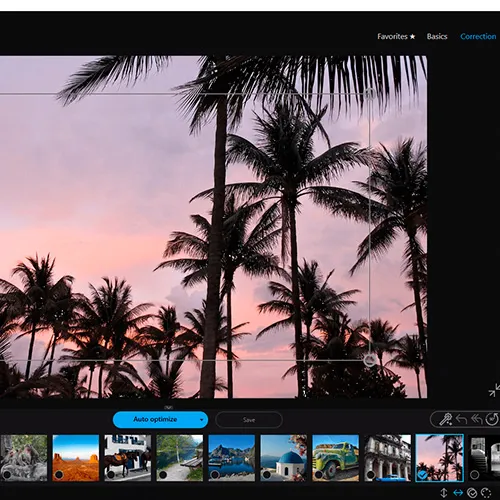Open the monkeys photo thumbnail
500x500 pixels.
(x=23, y=457)
